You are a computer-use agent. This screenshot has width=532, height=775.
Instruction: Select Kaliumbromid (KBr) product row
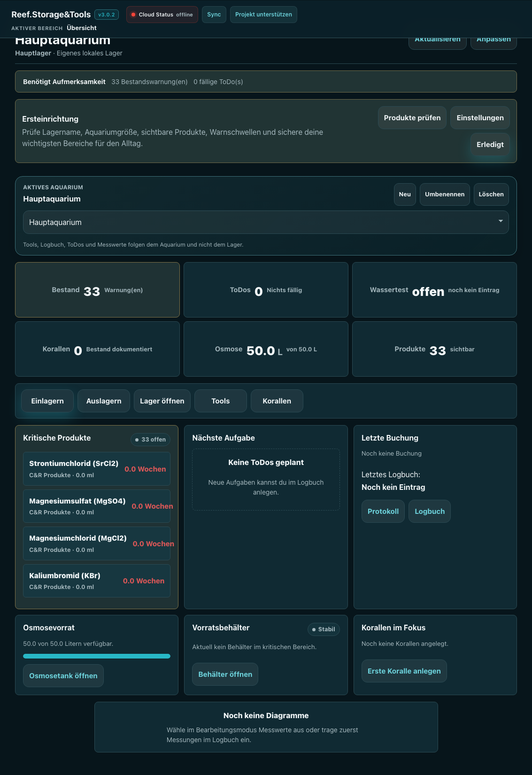tap(97, 581)
